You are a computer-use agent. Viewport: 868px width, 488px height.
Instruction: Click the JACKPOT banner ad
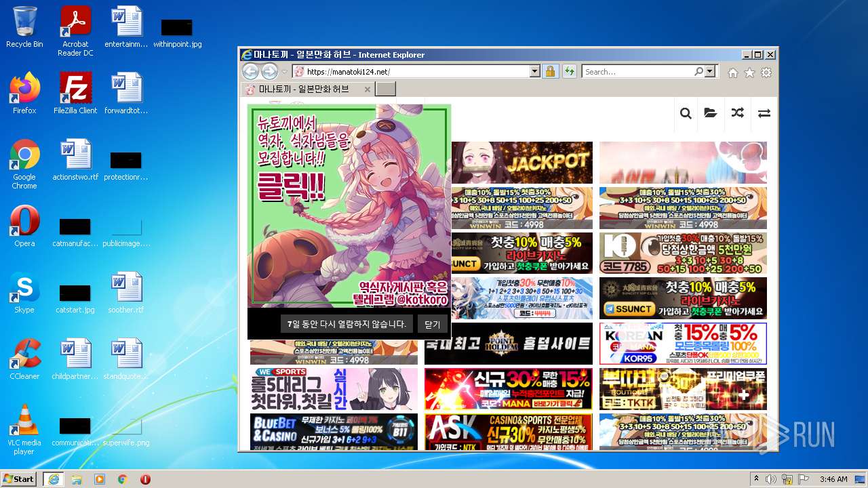tap(521, 163)
